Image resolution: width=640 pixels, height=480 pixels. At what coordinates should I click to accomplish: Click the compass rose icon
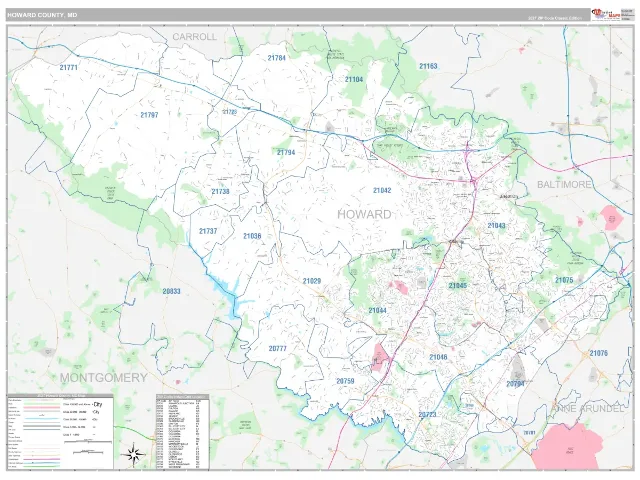pyautogui.click(x=135, y=454)
